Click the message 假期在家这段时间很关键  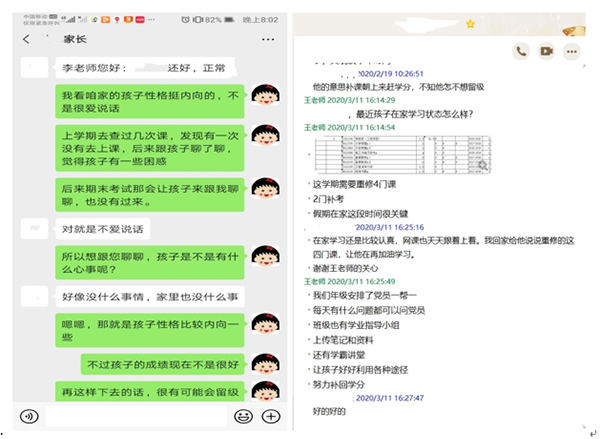tap(360, 214)
